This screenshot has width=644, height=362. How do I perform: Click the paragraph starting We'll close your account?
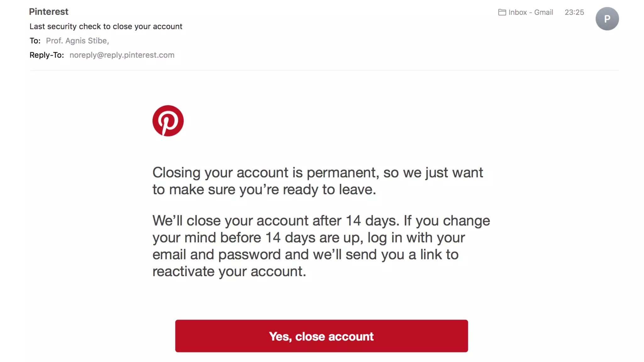(x=321, y=246)
